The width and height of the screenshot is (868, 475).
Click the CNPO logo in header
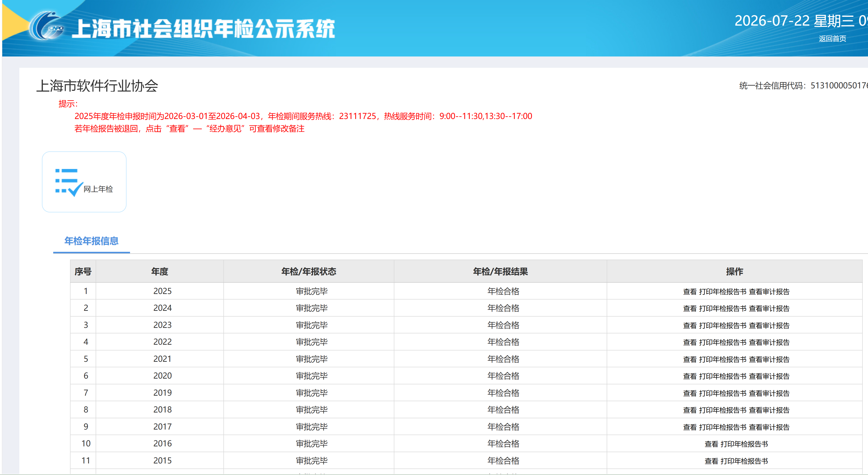pyautogui.click(x=46, y=26)
